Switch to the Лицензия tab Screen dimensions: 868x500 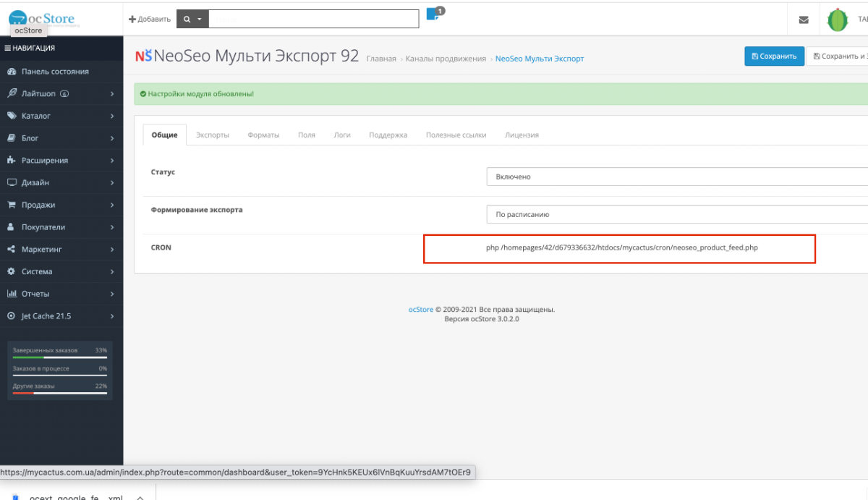click(522, 135)
